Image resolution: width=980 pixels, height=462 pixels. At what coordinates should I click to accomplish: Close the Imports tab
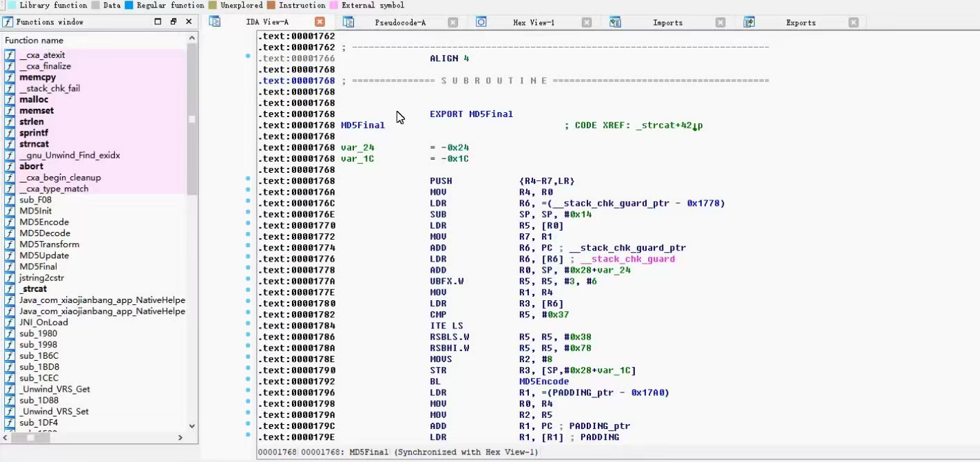coord(720,22)
